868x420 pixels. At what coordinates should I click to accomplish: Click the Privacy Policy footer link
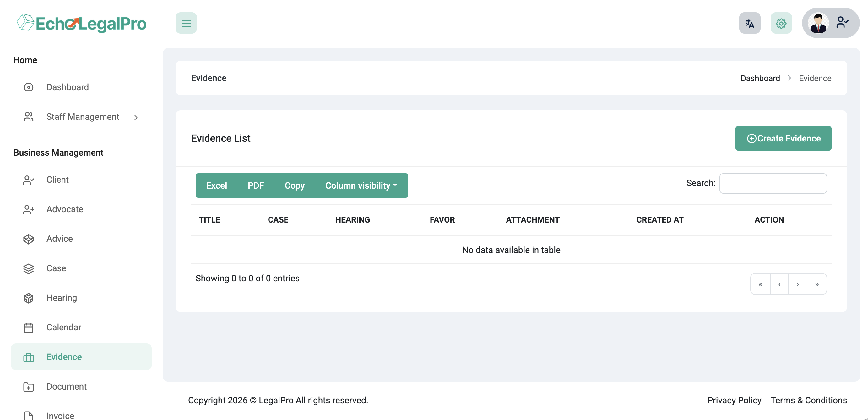click(734, 400)
